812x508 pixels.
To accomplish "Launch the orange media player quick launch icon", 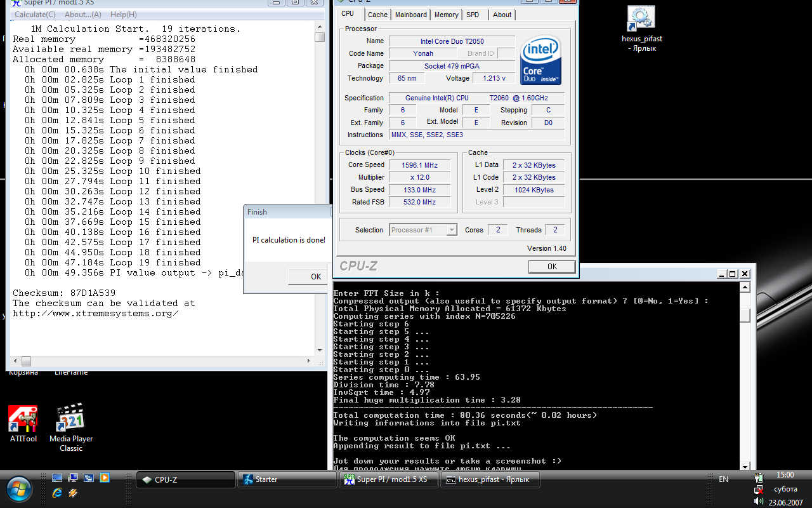I will coord(105,478).
